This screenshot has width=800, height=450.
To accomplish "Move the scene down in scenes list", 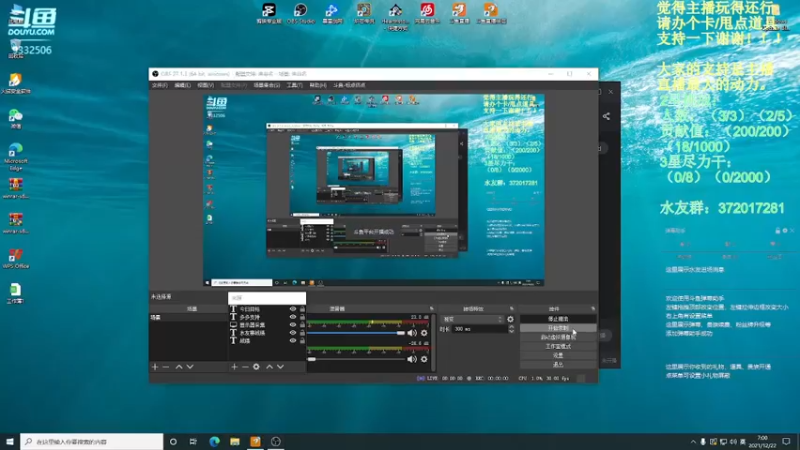I will click(x=190, y=367).
